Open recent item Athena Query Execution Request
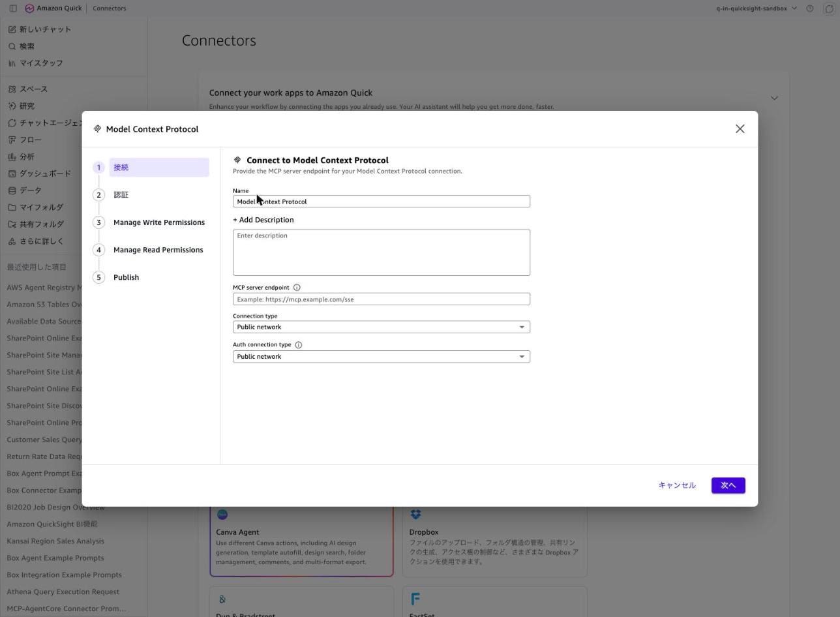 (x=63, y=592)
